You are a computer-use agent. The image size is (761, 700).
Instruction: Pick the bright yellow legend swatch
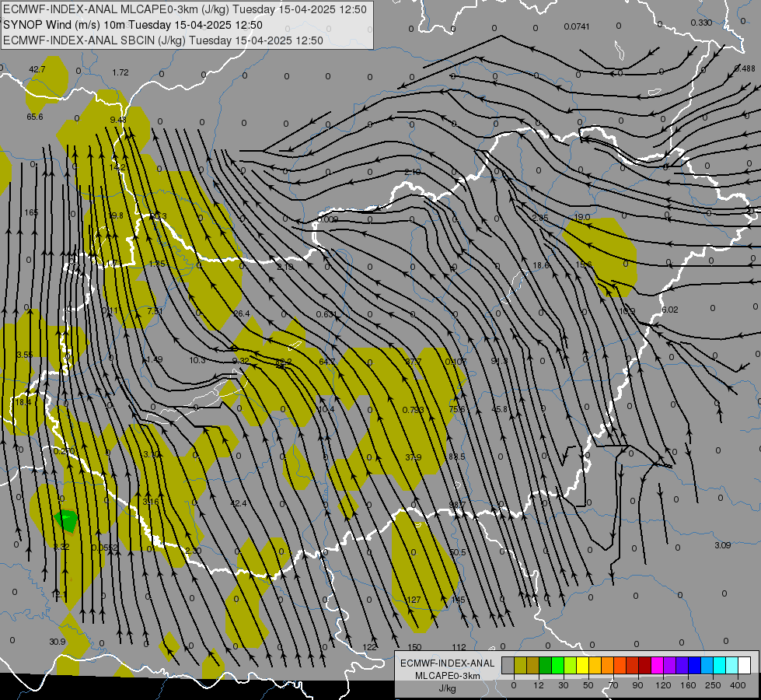click(x=583, y=665)
